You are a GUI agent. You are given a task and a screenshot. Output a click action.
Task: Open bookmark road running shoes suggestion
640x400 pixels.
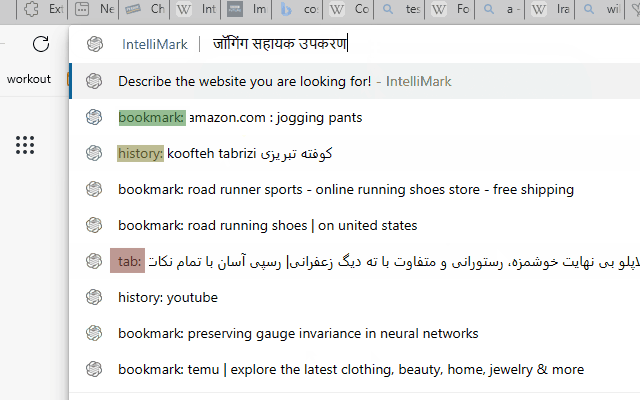click(x=355, y=225)
